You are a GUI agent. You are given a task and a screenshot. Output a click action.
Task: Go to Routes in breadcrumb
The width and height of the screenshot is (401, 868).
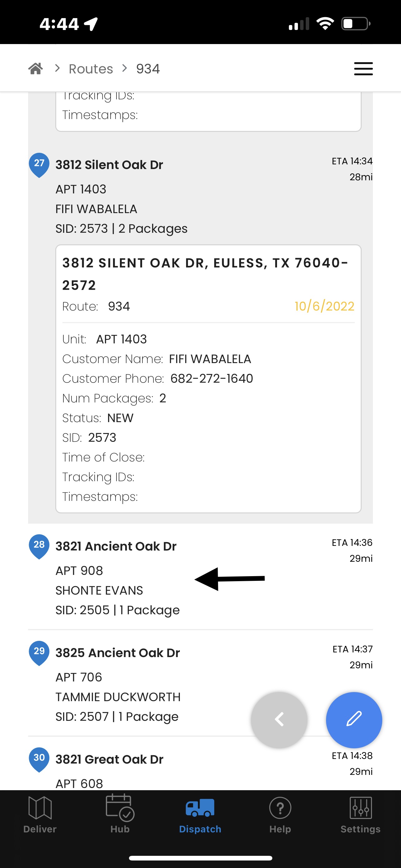91,69
